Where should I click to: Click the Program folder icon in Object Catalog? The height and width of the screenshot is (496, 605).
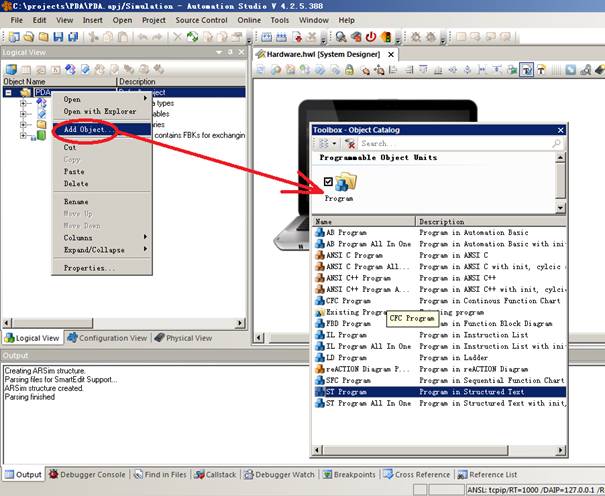(346, 184)
